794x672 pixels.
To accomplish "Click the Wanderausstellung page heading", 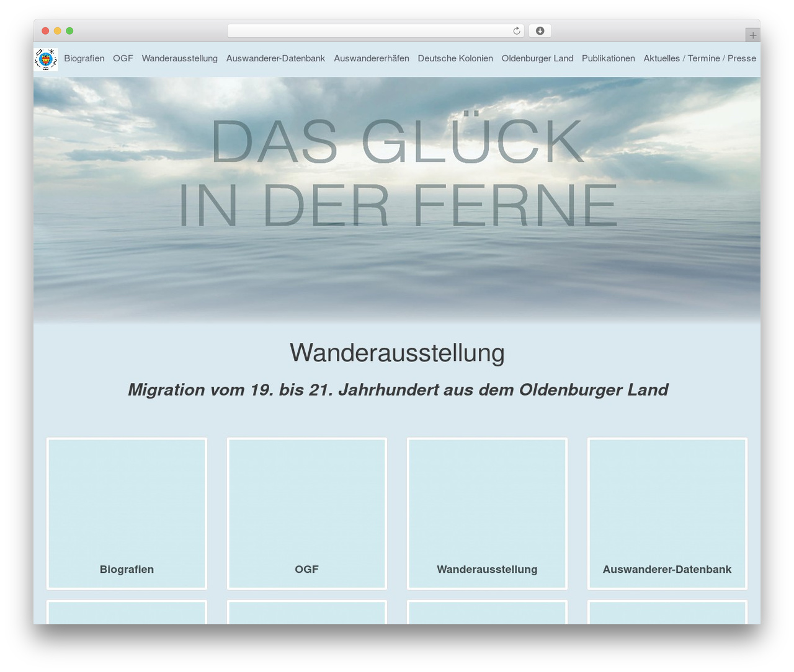I will 397,353.
